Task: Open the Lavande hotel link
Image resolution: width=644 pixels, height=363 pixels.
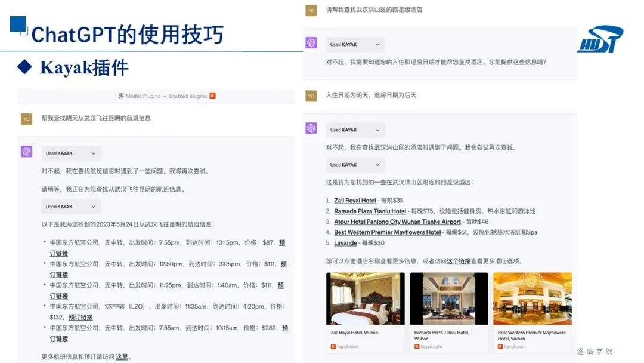Action: [345, 243]
